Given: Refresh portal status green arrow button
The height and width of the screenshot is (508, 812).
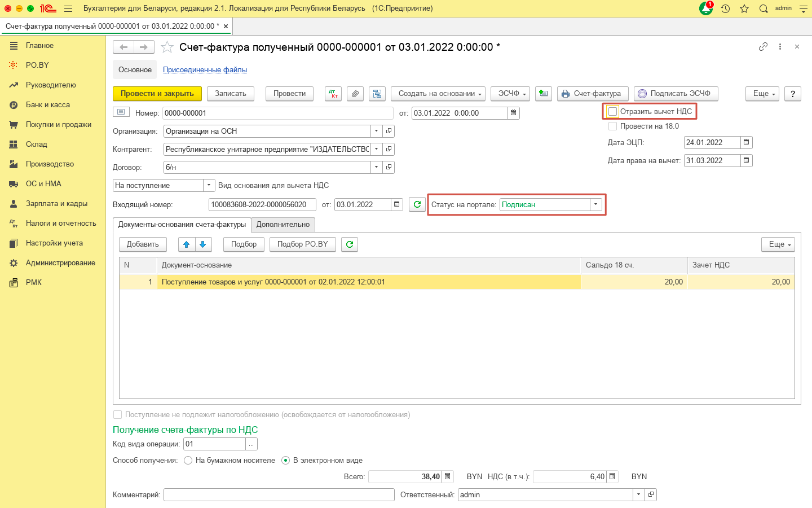Looking at the screenshot, I should click(x=417, y=204).
